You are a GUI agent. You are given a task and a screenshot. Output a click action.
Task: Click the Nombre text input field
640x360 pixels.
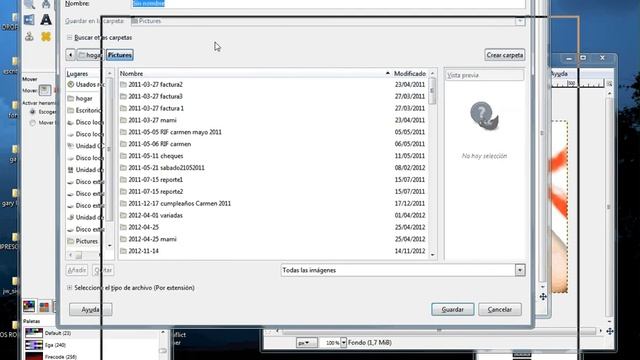(x=328, y=4)
